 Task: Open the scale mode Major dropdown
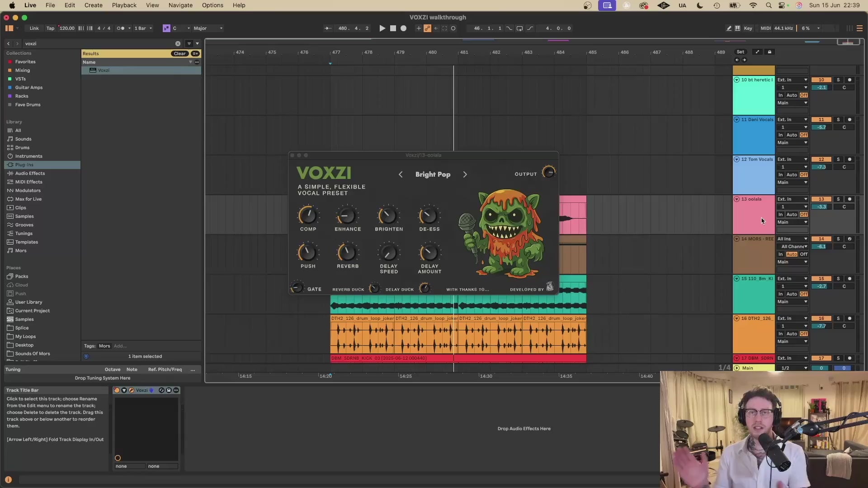click(208, 28)
